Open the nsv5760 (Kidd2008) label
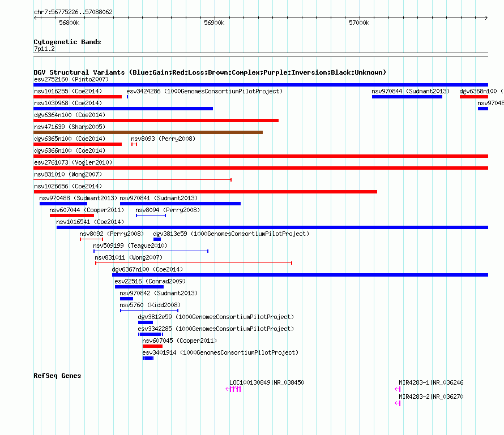Screen dimensions: 504x435 [150, 305]
